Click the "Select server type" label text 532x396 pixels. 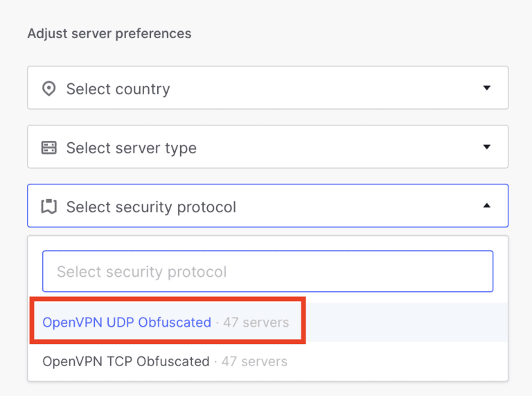131,148
